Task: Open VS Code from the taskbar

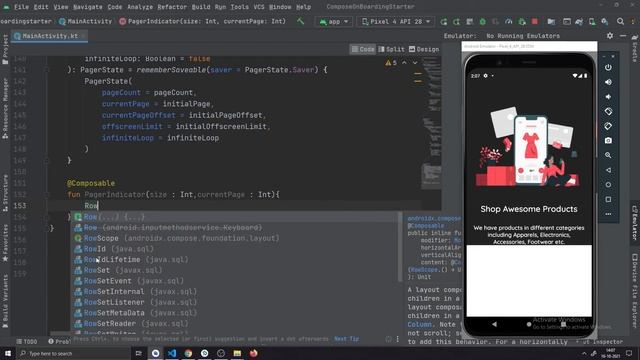Action: tap(172, 353)
